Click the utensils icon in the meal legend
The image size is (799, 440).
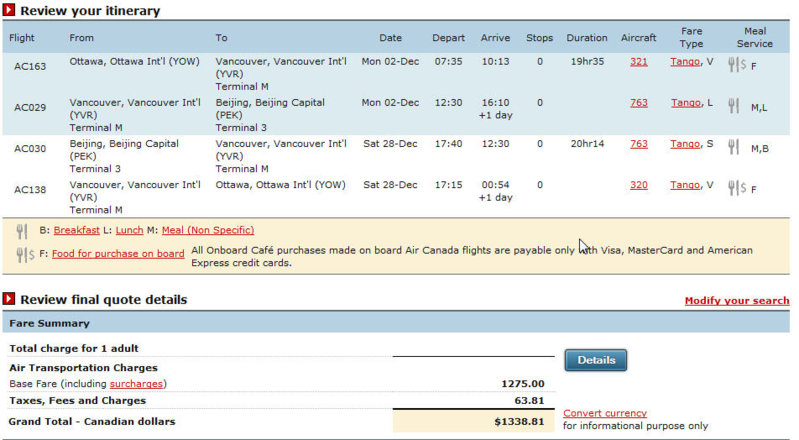coord(22,231)
